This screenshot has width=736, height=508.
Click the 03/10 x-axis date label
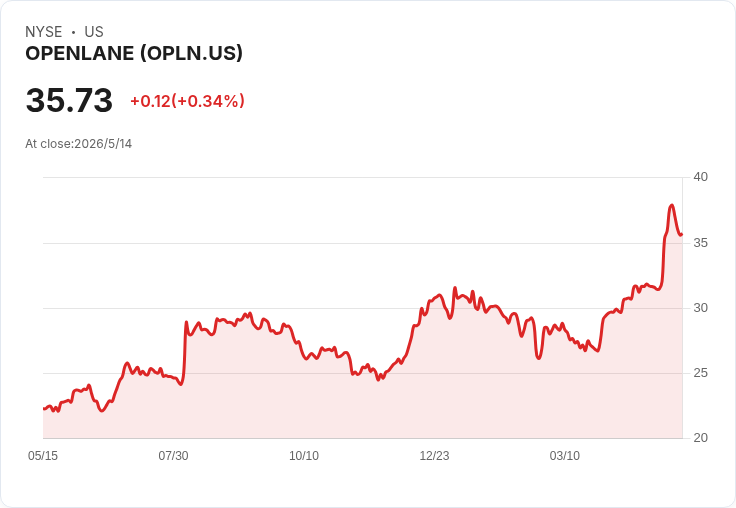[565, 455]
